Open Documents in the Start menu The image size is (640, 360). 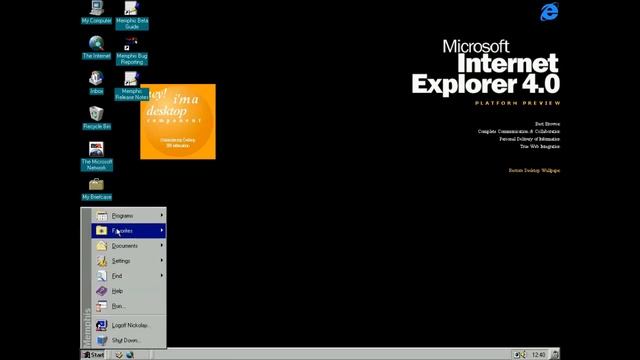pos(129,246)
